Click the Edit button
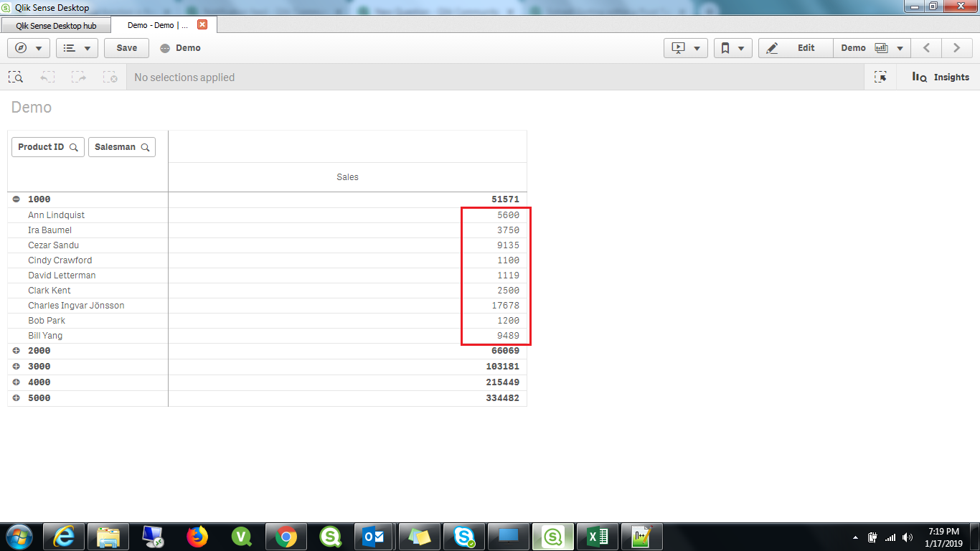This screenshot has height=551, width=980. click(806, 47)
